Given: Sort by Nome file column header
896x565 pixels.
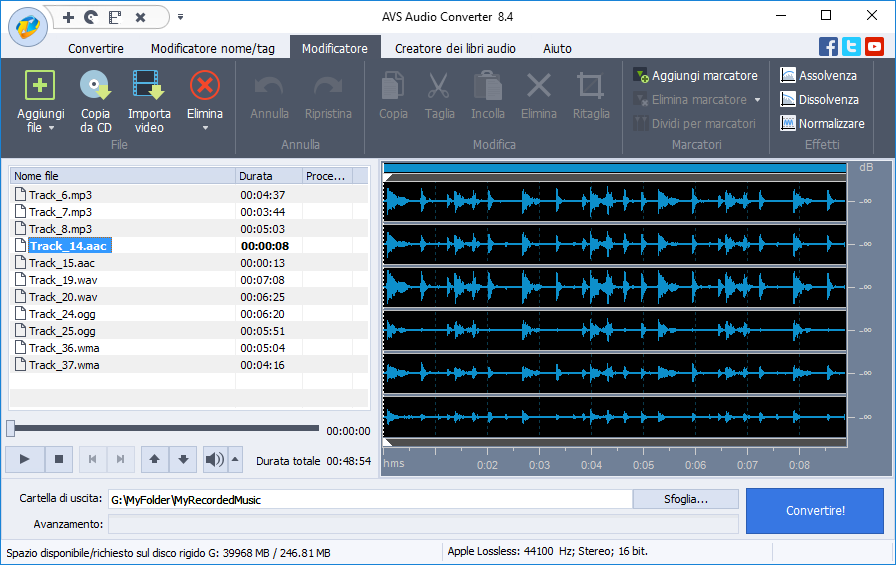Looking at the screenshot, I should 122,176.
